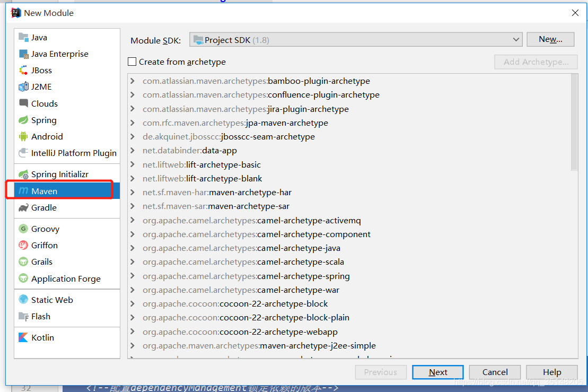
Task: Select the Static Web globe icon
Action: pos(23,300)
